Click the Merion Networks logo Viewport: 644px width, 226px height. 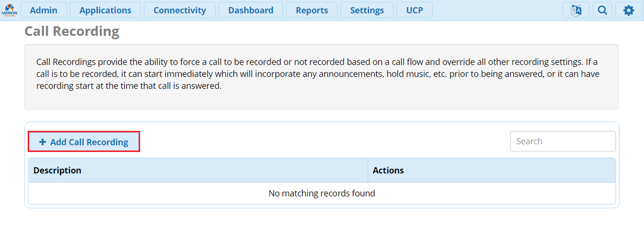(10, 10)
